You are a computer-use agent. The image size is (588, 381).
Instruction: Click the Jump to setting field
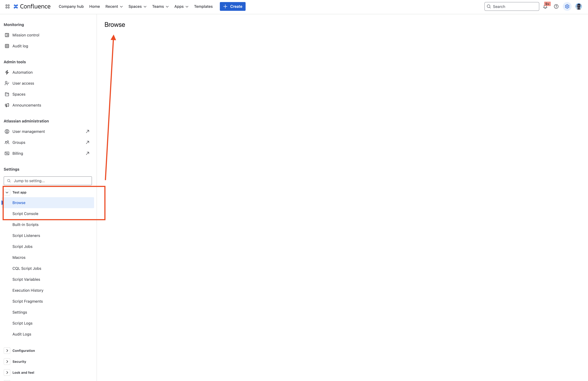(48, 181)
